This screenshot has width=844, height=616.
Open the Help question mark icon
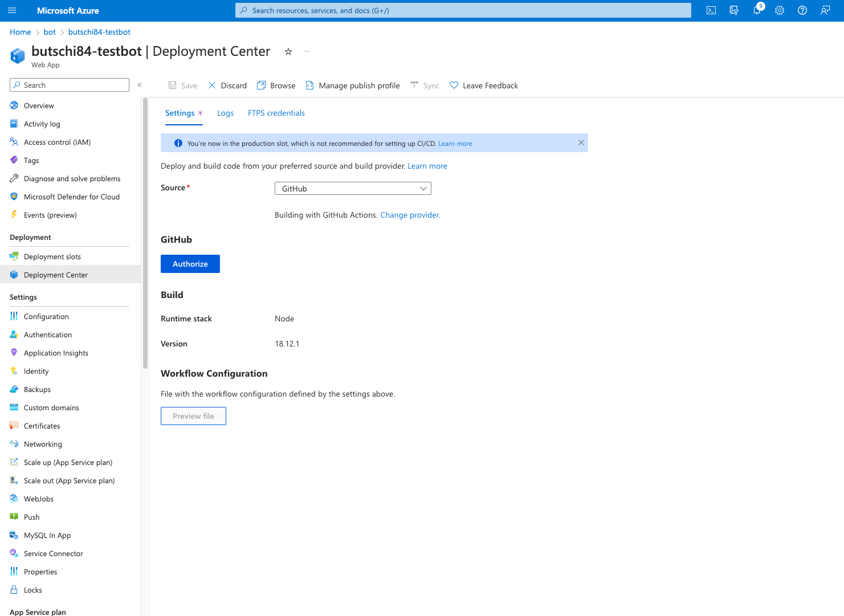pyautogui.click(x=802, y=10)
